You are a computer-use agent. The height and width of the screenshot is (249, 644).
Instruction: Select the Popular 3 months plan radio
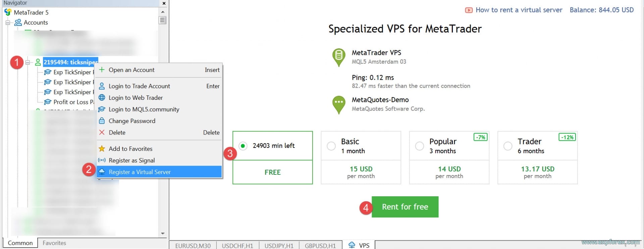click(x=419, y=146)
